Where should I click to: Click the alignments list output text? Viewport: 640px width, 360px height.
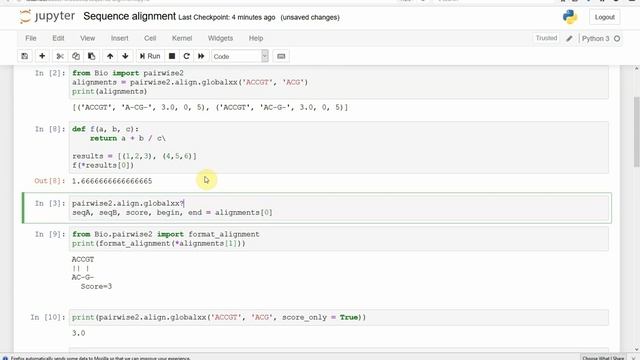click(x=210, y=107)
